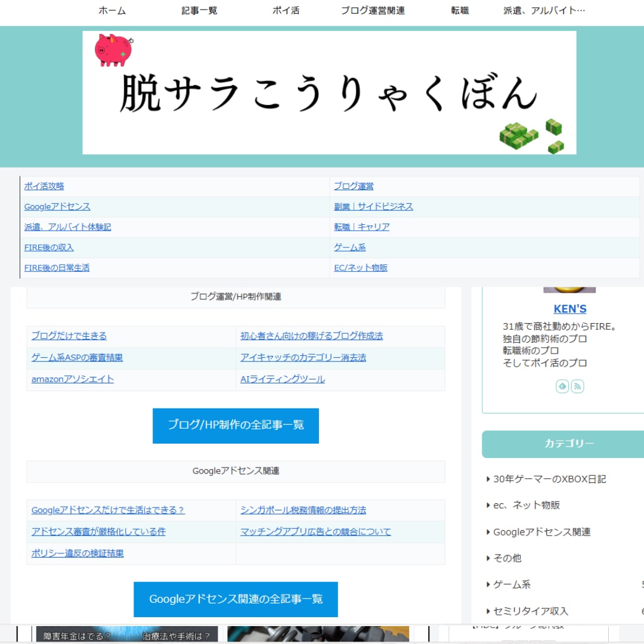
Task: Open アドセンス審査が厳格化している件 link
Action: pyautogui.click(x=98, y=532)
